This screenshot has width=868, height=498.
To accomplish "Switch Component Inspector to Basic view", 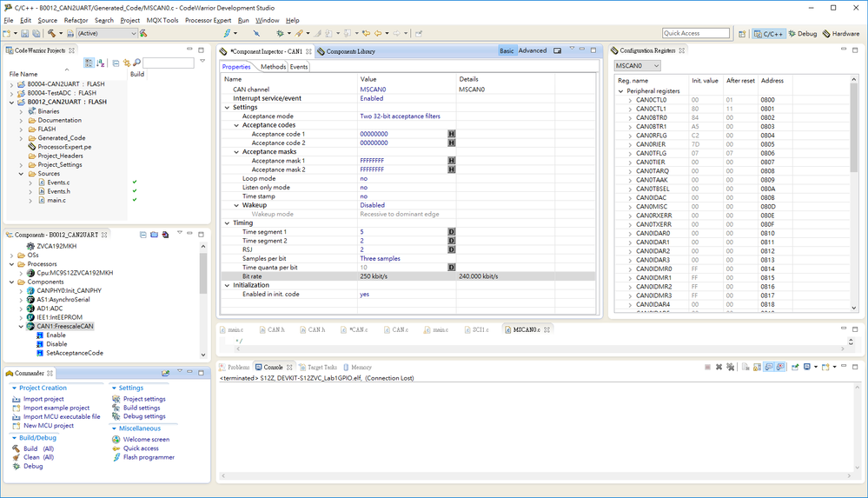I will click(x=507, y=50).
